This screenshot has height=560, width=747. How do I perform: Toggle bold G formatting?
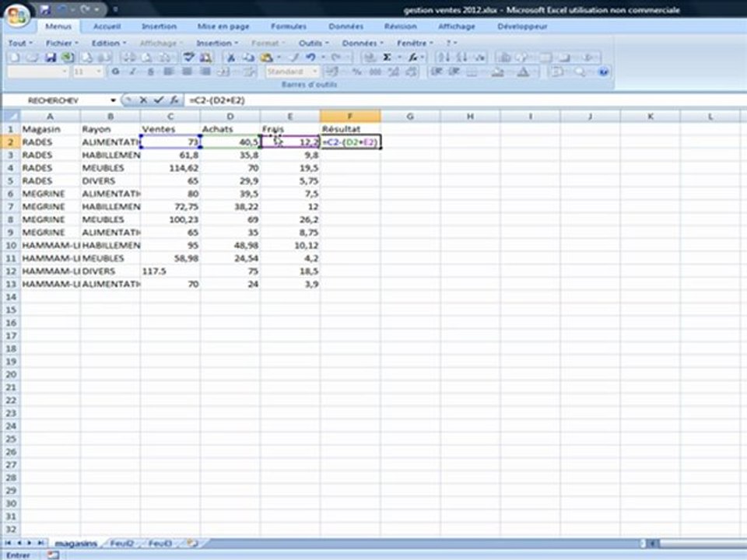point(115,72)
